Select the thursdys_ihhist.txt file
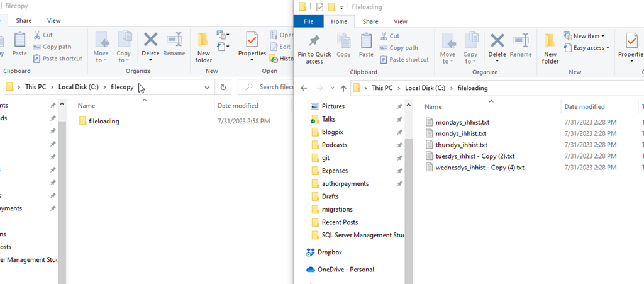The width and height of the screenshot is (644, 284). 461,145
